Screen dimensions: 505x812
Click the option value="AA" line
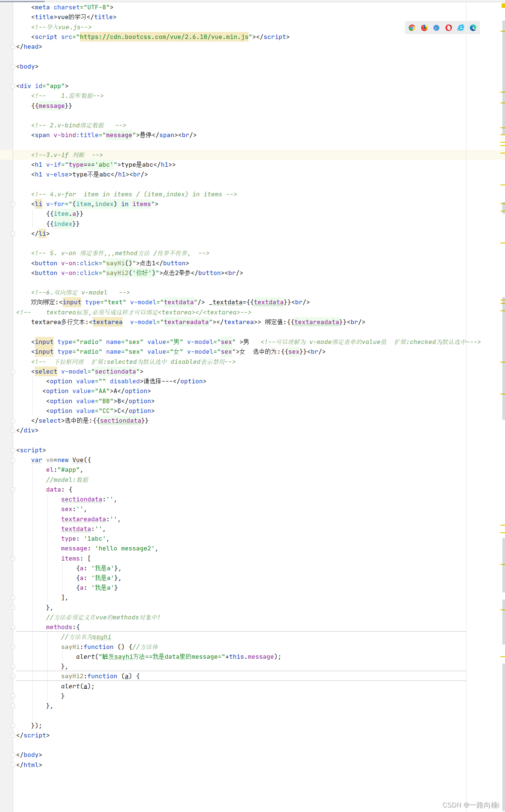(97, 391)
